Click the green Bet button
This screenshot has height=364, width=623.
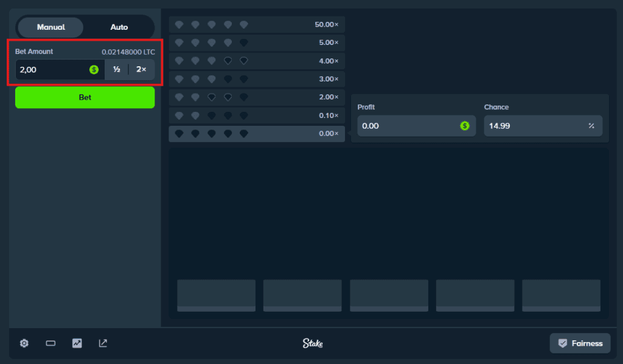[85, 97]
